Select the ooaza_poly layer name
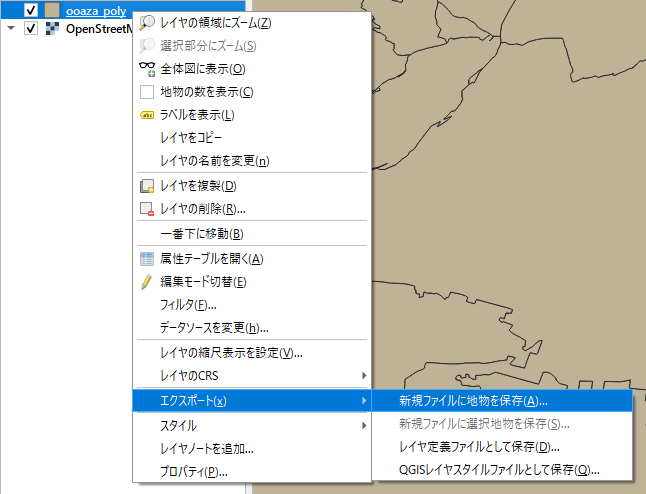This screenshot has height=494, width=646. tap(96, 9)
